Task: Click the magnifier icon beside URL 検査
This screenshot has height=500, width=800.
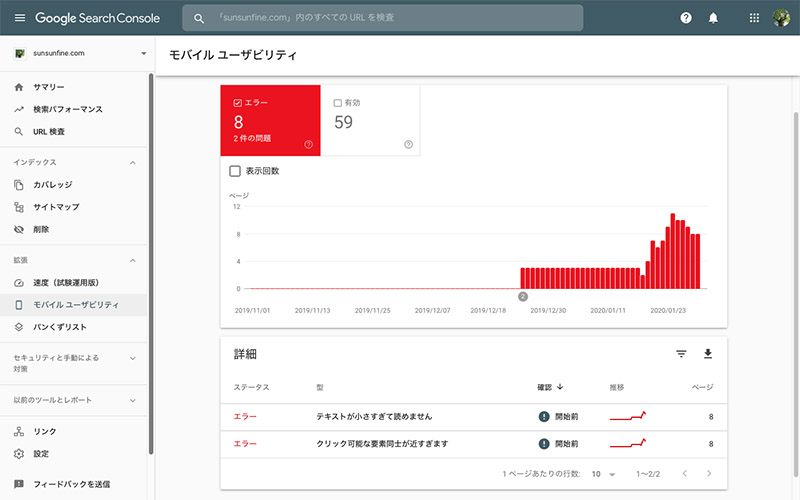Action: 19,132
